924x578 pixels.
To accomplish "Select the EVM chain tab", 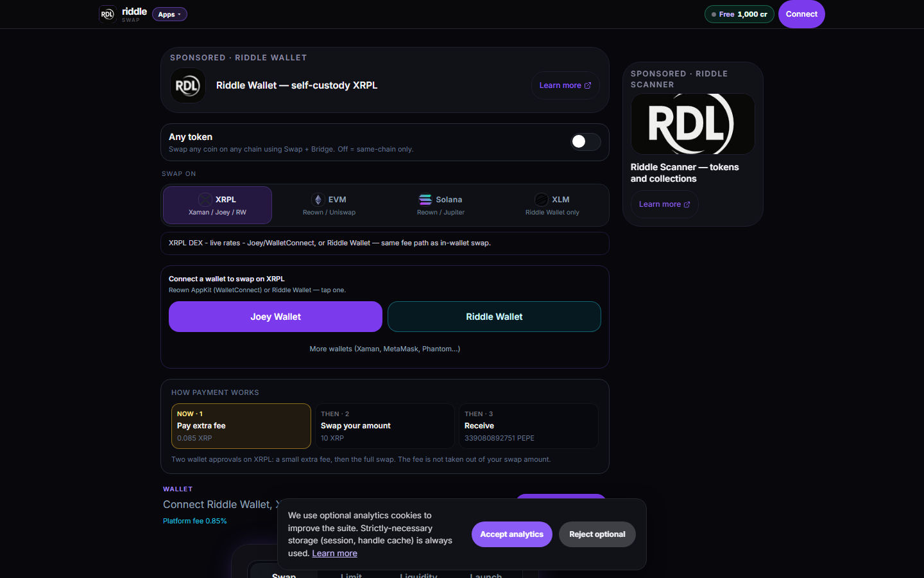I will pyautogui.click(x=329, y=206).
